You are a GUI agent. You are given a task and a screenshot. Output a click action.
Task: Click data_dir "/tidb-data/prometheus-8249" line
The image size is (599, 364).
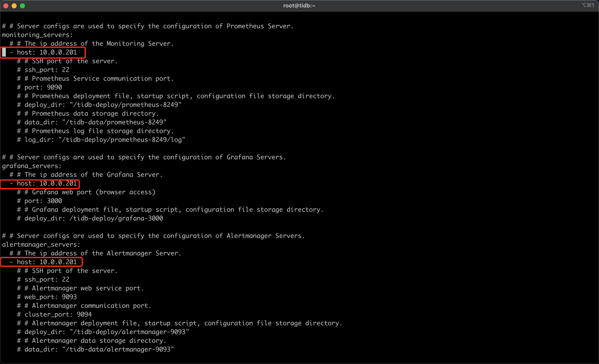(92, 122)
